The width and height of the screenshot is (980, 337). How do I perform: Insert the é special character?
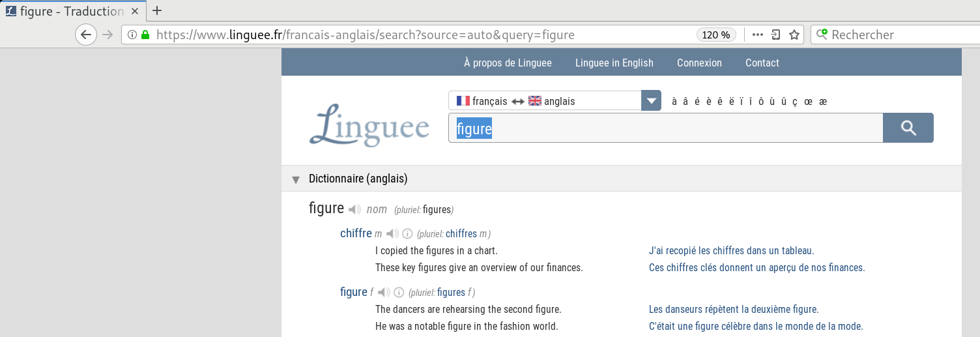click(698, 102)
